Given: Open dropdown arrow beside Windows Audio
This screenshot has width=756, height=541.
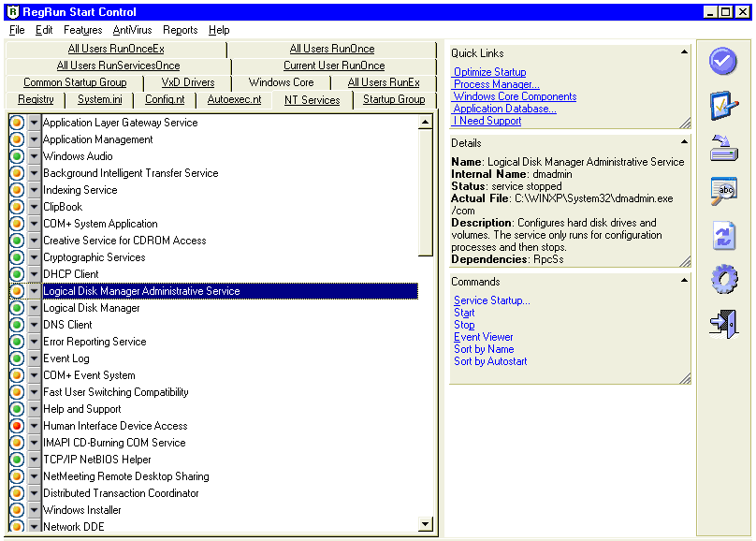Looking at the screenshot, I should [x=34, y=156].
